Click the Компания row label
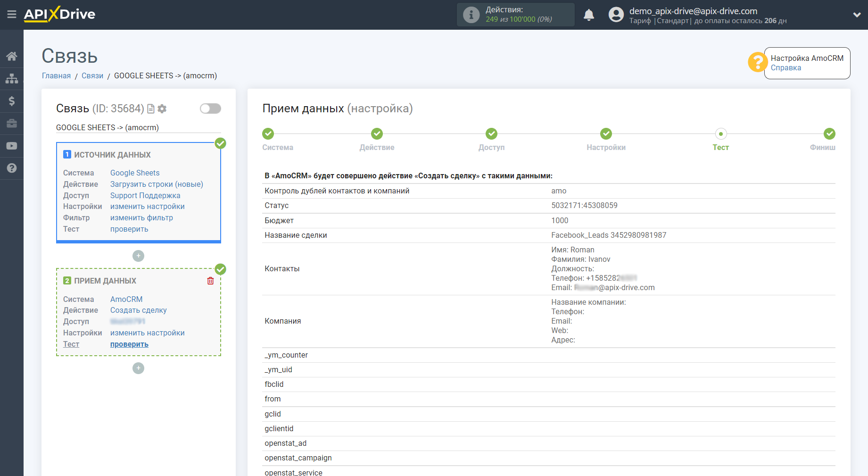 (282, 321)
